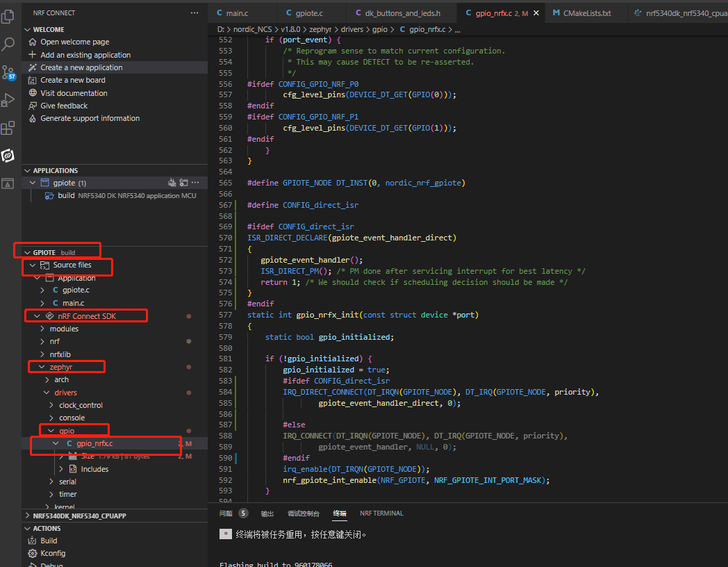Open the NRF TERMINAL panel tab
This screenshot has width=728, height=567.
pos(381,513)
